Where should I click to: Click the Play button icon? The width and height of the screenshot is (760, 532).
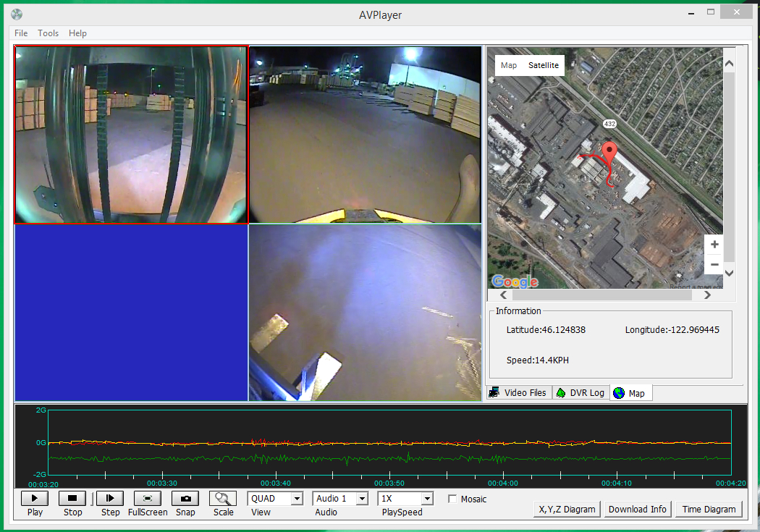click(35, 499)
